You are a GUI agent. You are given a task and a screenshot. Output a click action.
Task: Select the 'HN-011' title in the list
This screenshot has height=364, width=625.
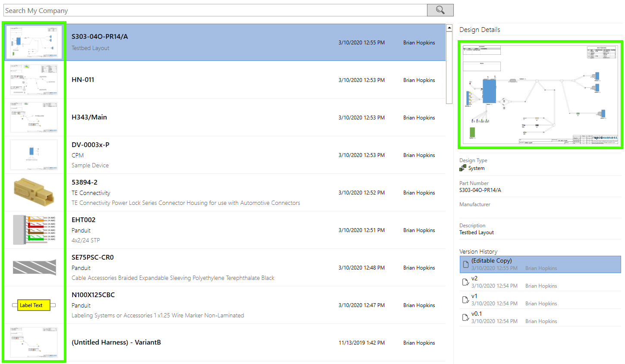83,80
